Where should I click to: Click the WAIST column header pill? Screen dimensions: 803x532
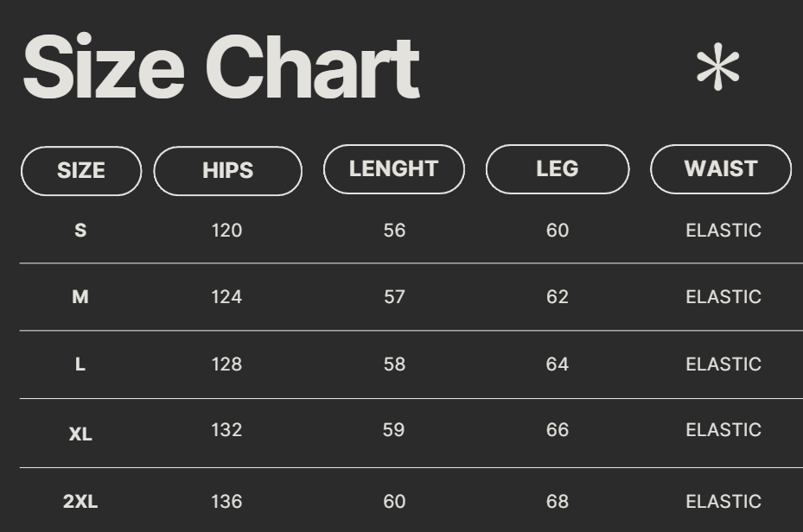[x=721, y=169]
